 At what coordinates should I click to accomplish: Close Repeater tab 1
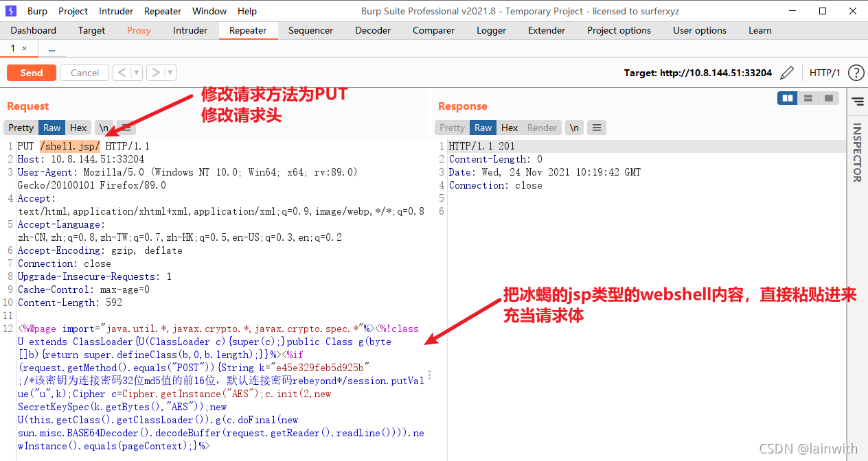(25, 48)
